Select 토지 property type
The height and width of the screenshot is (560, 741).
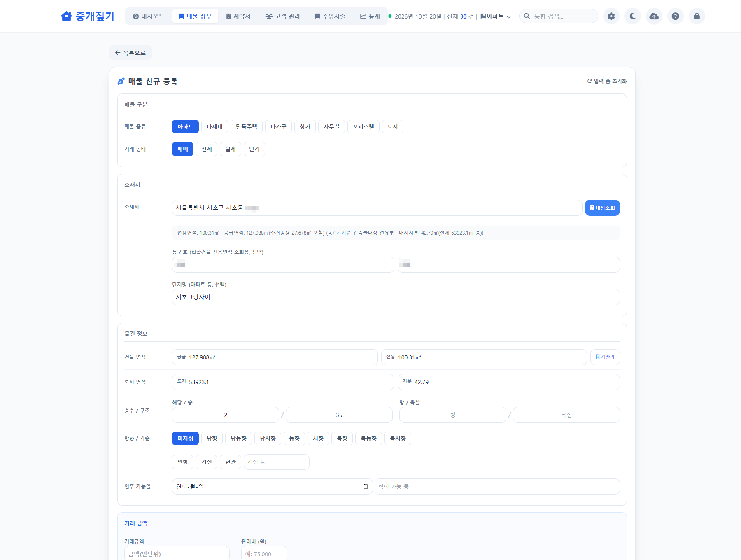tap(393, 126)
